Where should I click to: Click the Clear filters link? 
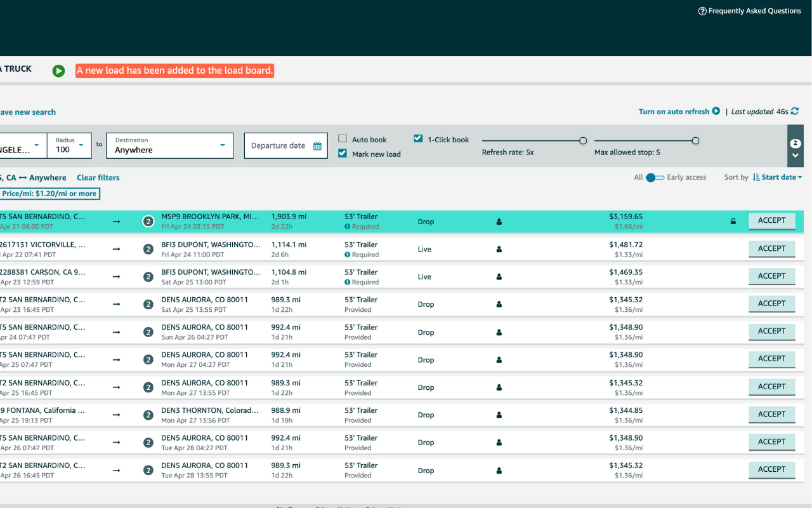pyautogui.click(x=98, y=178)
